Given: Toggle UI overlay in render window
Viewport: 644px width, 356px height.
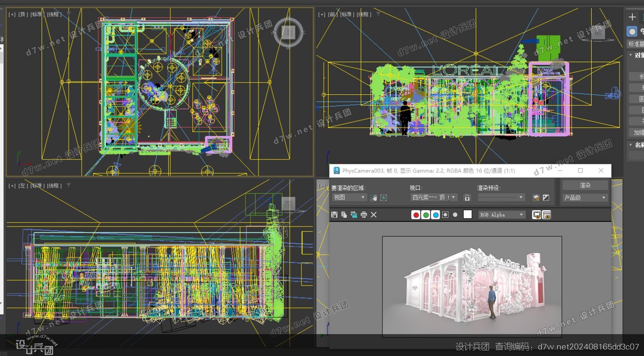Looking at the screenshot, I should click(x=537, y=215).
